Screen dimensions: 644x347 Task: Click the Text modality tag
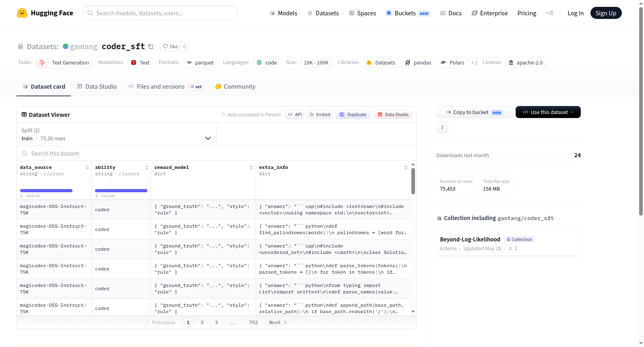tap(140, 62)
